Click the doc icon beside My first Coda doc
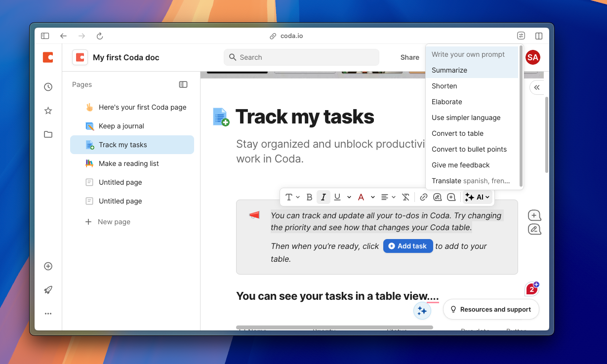607x364 pixels. tap(80, 57)
